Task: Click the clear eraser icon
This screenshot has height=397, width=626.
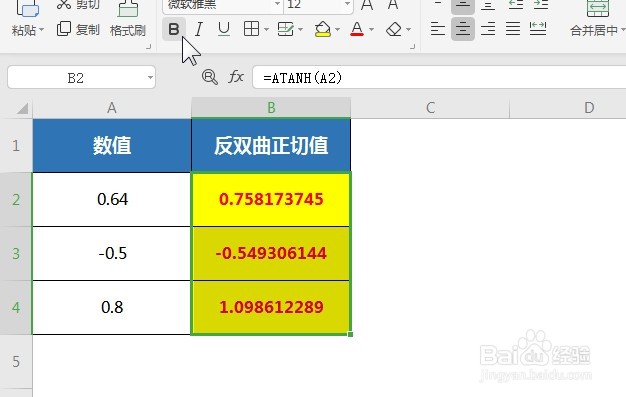Action: (394, 29)
